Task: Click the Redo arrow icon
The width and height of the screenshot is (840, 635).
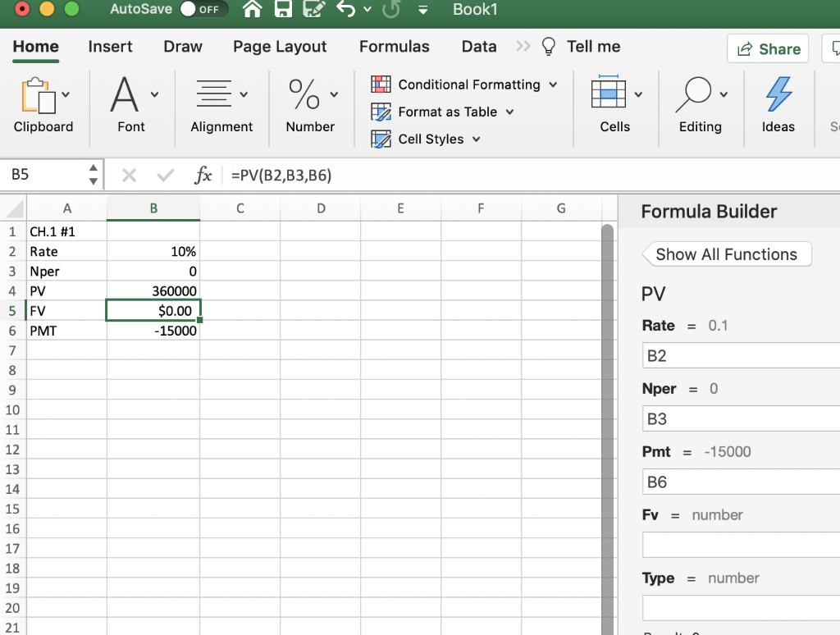Action: point(391,9)
